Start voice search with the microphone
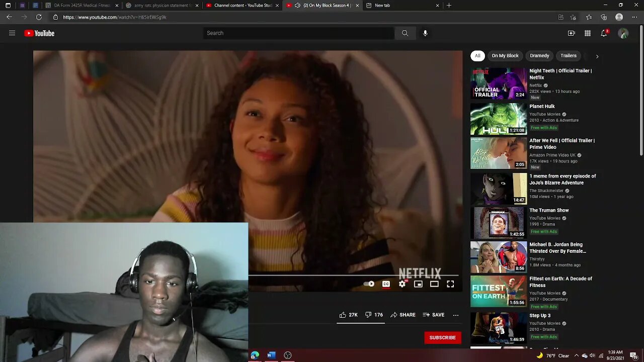Viewport: 644px width, 362px height. (425, 33)
